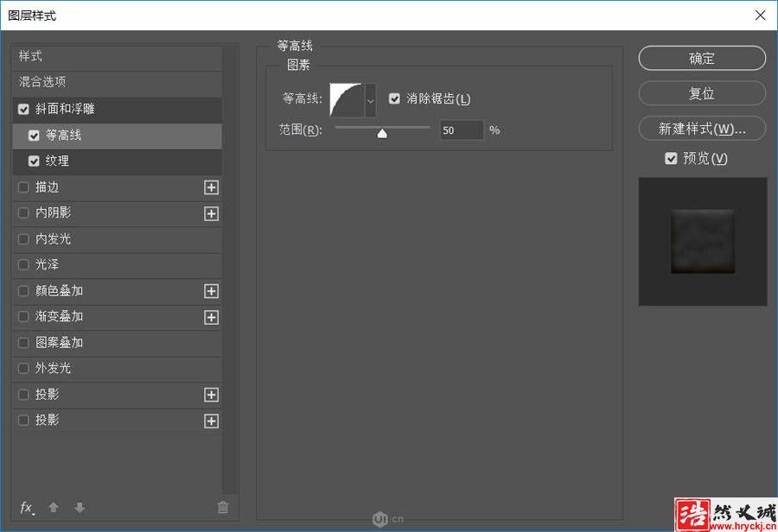Select the 纹理 sub-item label
This screenshot has height=532, width=778.
coord(57,161)
